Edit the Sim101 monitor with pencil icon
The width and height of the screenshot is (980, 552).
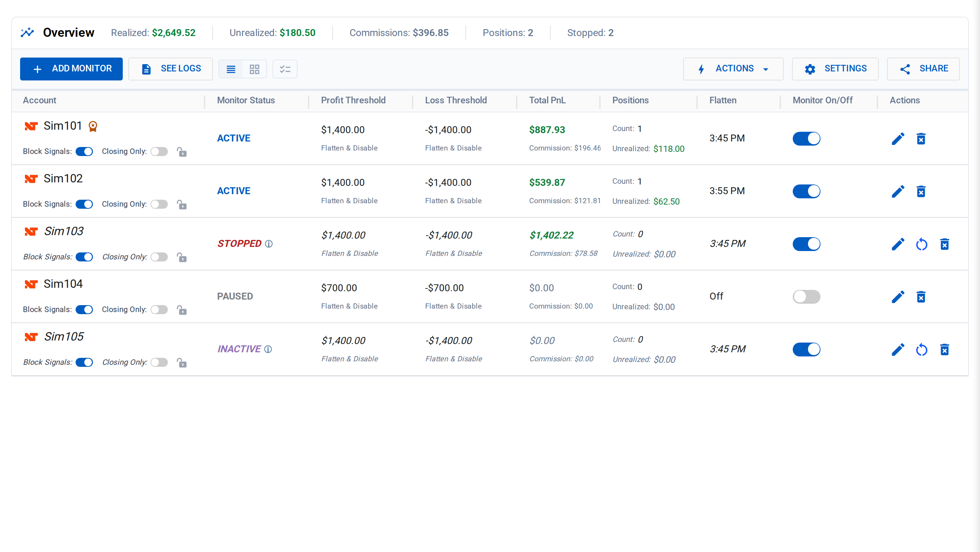898,139
